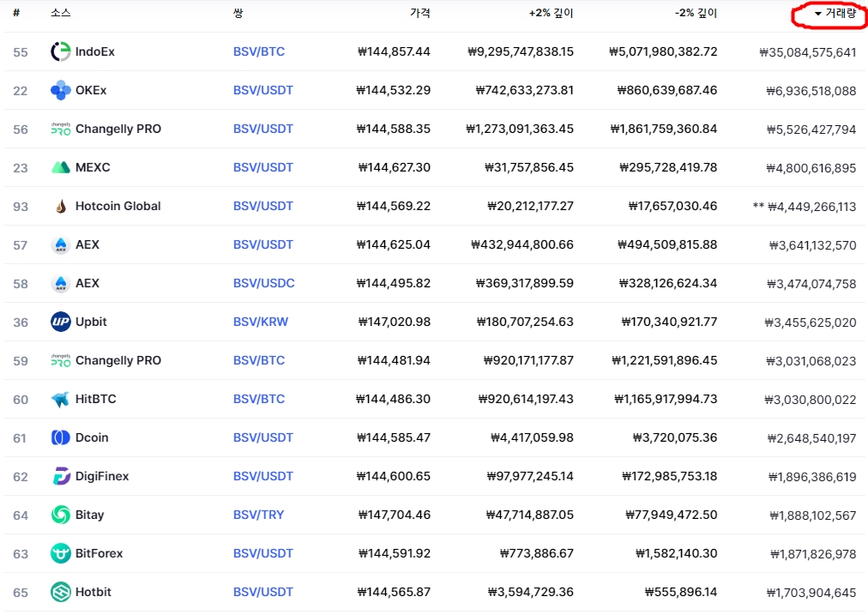Click the Changelly PRO logo in BSV/USDT row
This screenshot has height=615, width=868.
tap(60, 129)
